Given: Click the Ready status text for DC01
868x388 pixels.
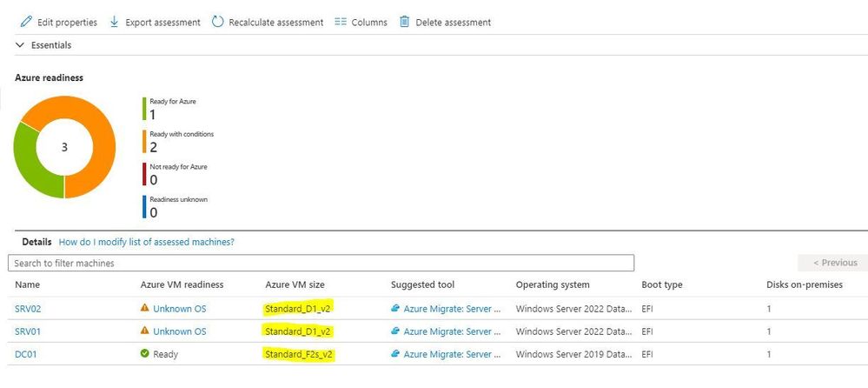Looking at the screenshot, I should (165, 354).
